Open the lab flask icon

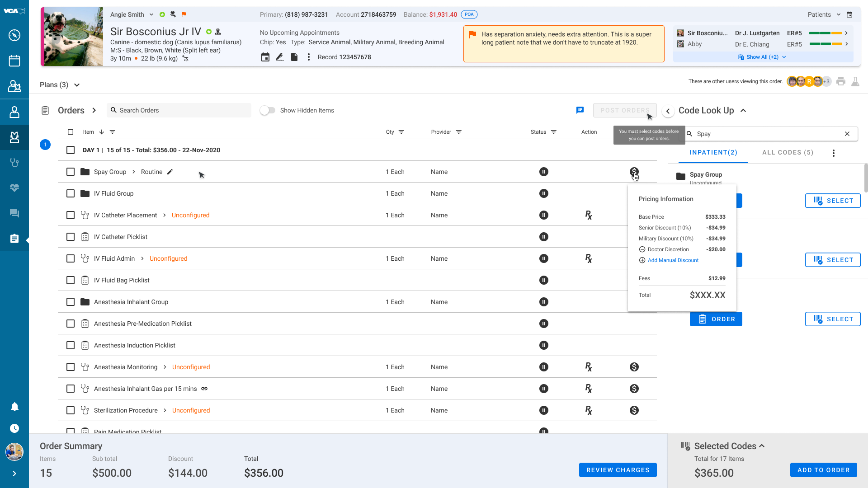pyautogui.click(x=855, y=82)
